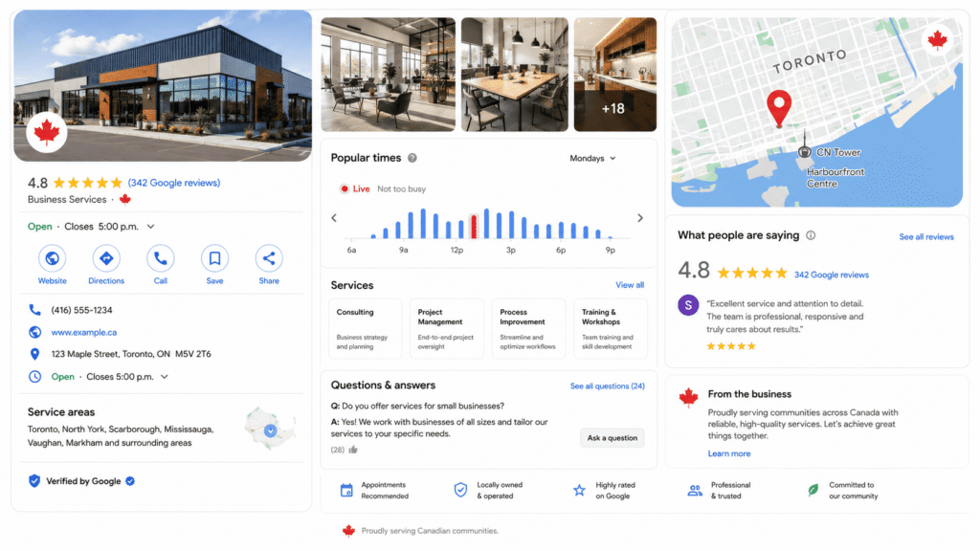Click the Business Services category text
980x551 pixels.
[67, 199]
